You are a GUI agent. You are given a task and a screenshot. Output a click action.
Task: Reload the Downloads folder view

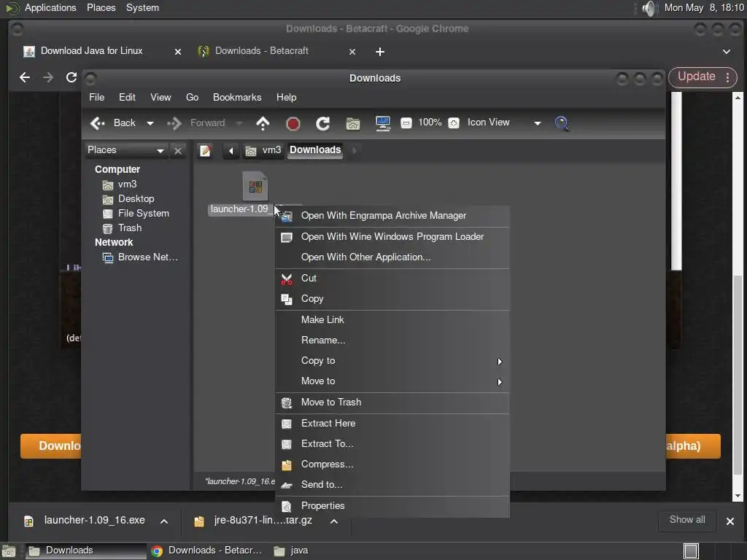point(322,124)
